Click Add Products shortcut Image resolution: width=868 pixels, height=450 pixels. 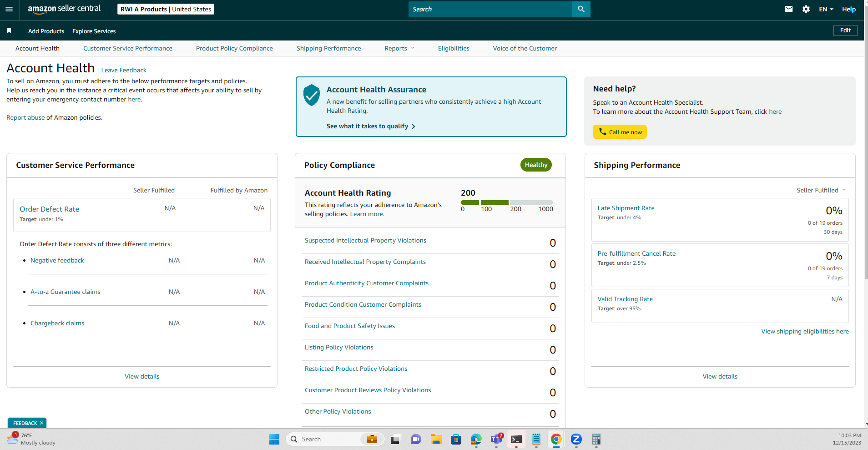pyautogui.click(x=46, y=31)
